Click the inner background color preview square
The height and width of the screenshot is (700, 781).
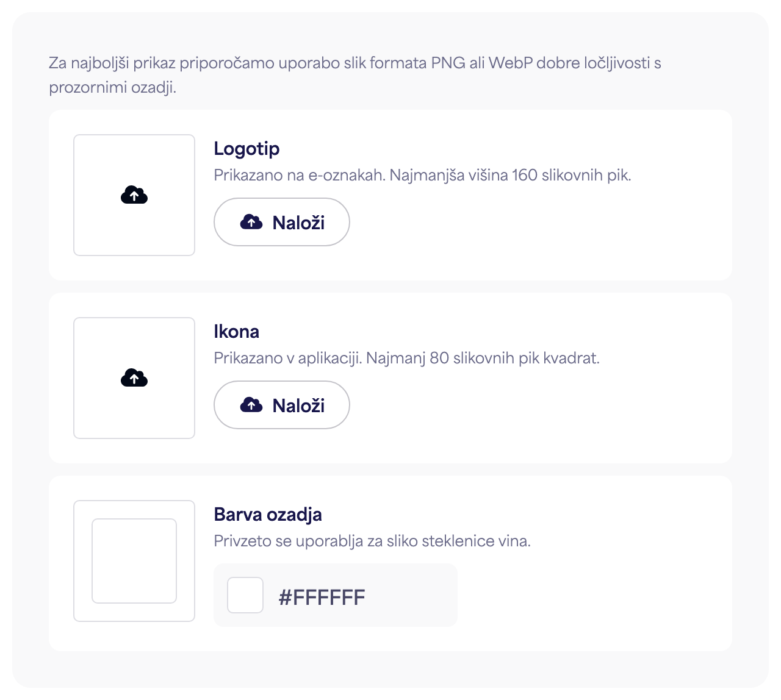click(x=134, y=561)
